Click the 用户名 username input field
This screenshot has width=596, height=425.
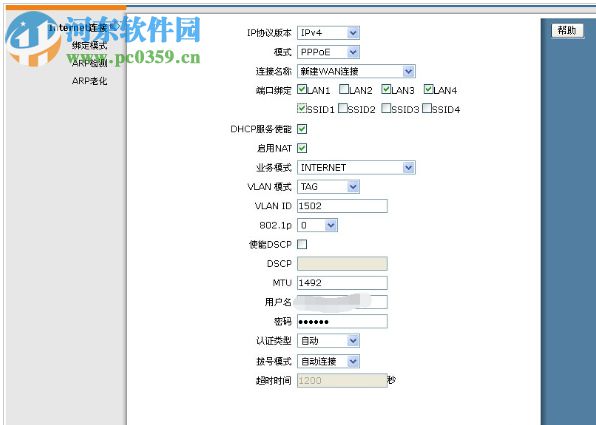342,302
